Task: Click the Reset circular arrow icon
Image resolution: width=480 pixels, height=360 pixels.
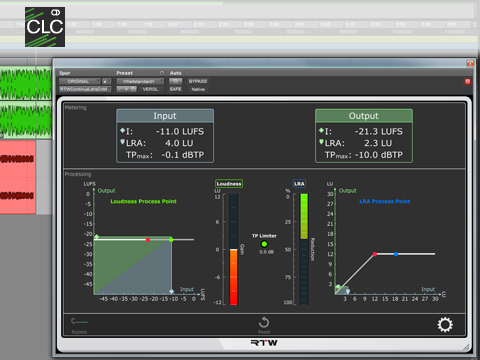Action: (x=264, y=322)
